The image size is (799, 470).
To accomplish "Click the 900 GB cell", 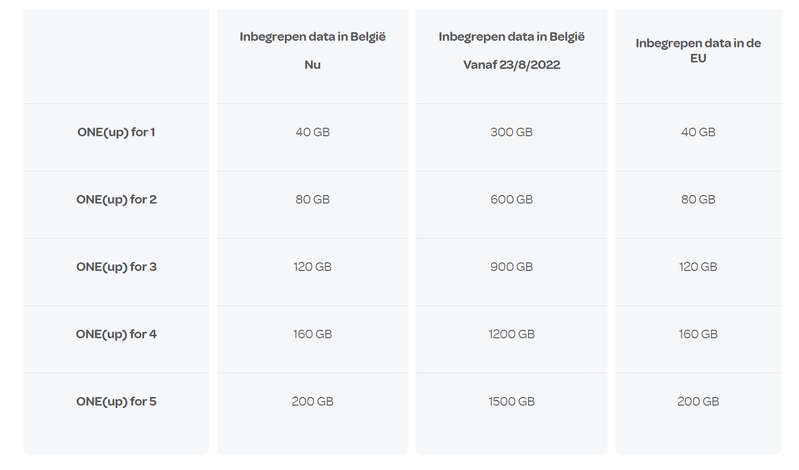I will point(511,267).
